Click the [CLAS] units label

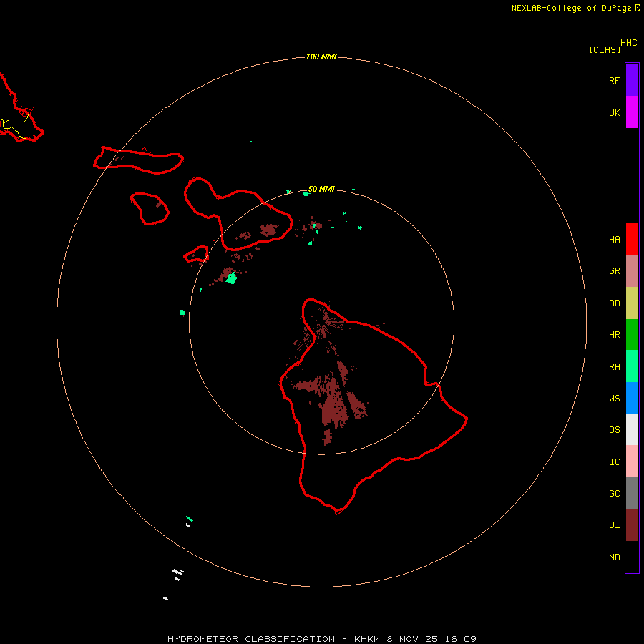click(605, 49)
